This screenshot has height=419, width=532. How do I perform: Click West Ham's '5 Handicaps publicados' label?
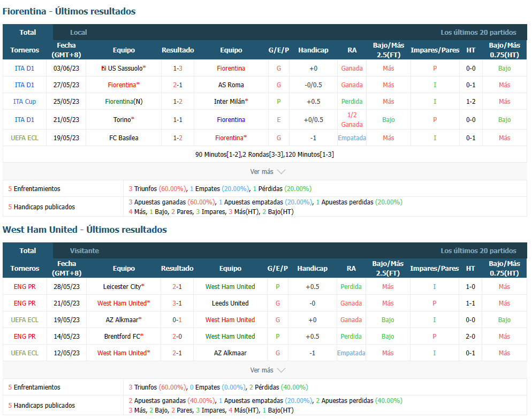pyautogui.click(x=41, y=406)
